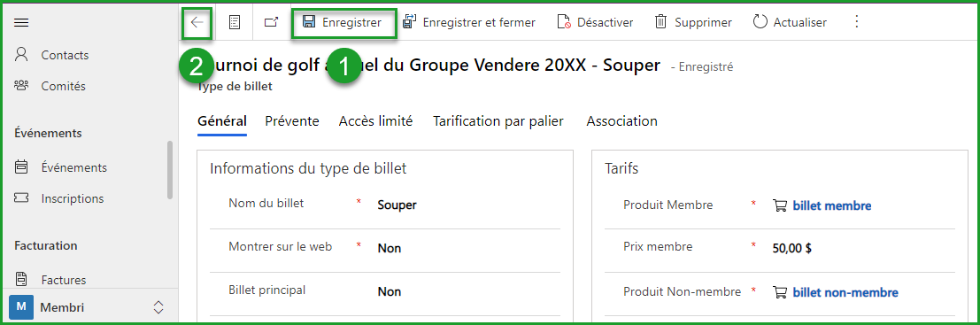Open the Accès limité tab
Image resolution: width=980 pixels, height=325 pixels.
[x=375, y=121]
